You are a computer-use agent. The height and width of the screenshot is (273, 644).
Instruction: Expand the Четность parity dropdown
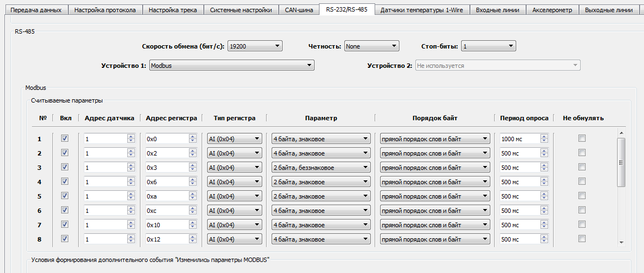click(371, 46)
